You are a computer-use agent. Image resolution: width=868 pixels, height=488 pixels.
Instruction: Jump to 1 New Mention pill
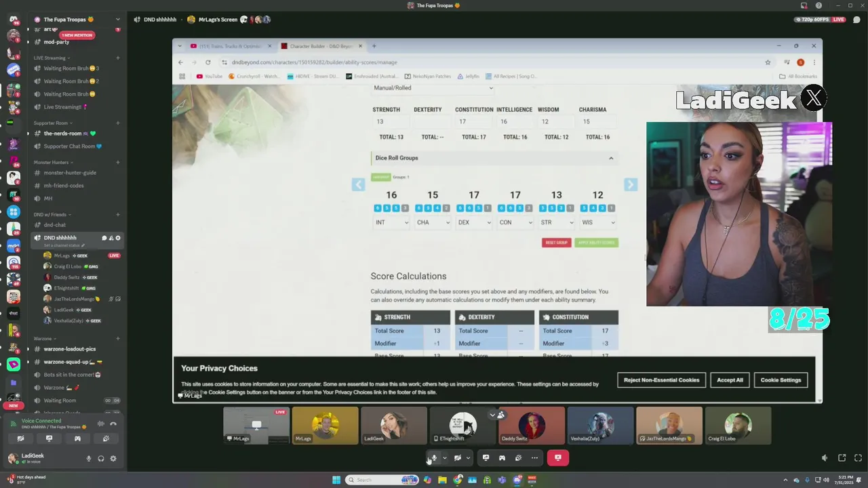click(x=77, y=35)
